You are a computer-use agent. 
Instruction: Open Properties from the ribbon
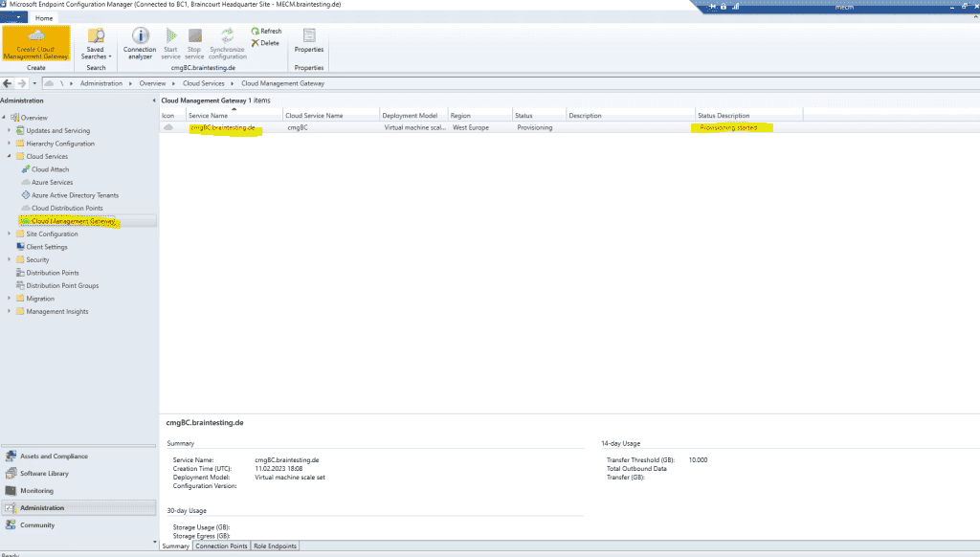(308, 42)
